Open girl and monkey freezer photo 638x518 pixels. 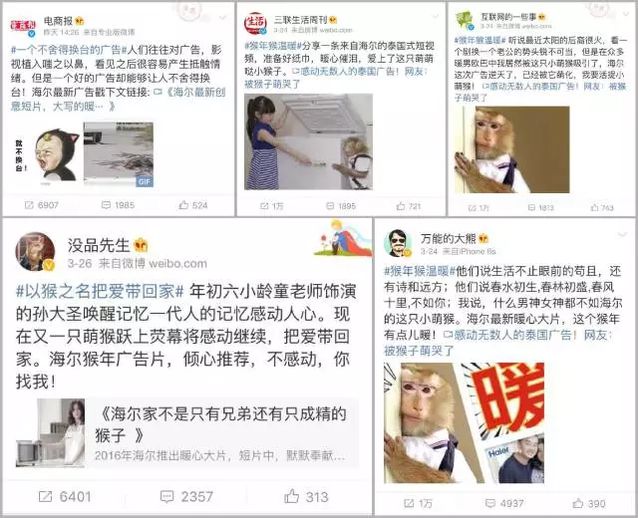(x=308, y=142)
